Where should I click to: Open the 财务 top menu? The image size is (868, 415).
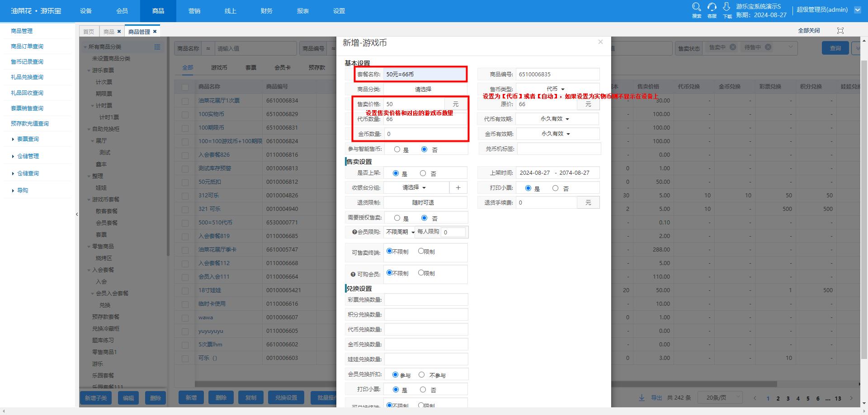pyautogui.click(x=267, y=11)
